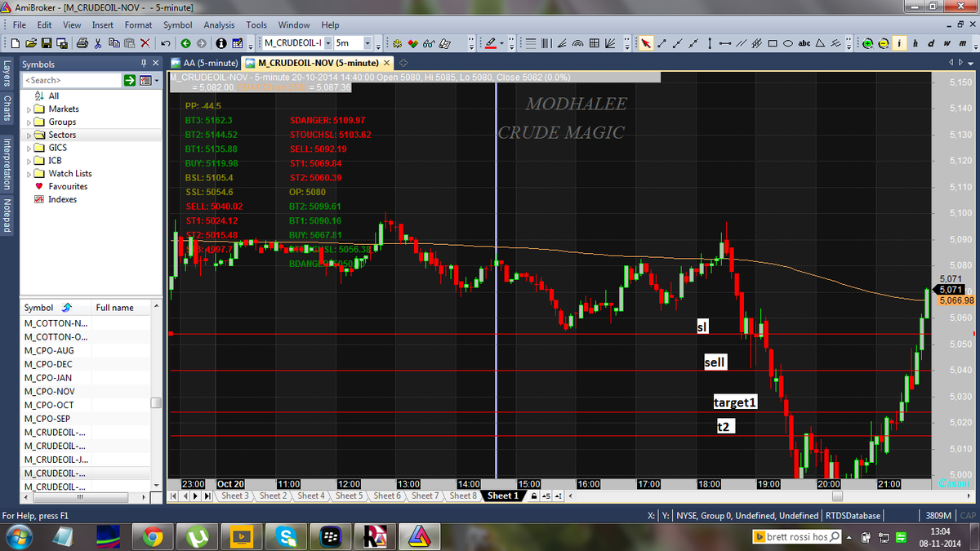Click the Zoom in magnifier icon
The width and height of the screenshot is (980, 551).
pyautogui.click(x=868, y=43)
